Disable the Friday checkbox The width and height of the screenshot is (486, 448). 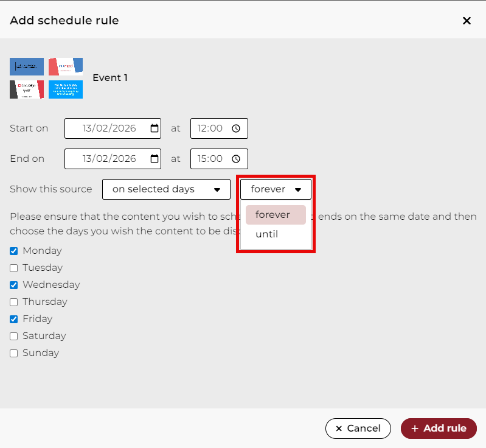click(x=14, y=319)
